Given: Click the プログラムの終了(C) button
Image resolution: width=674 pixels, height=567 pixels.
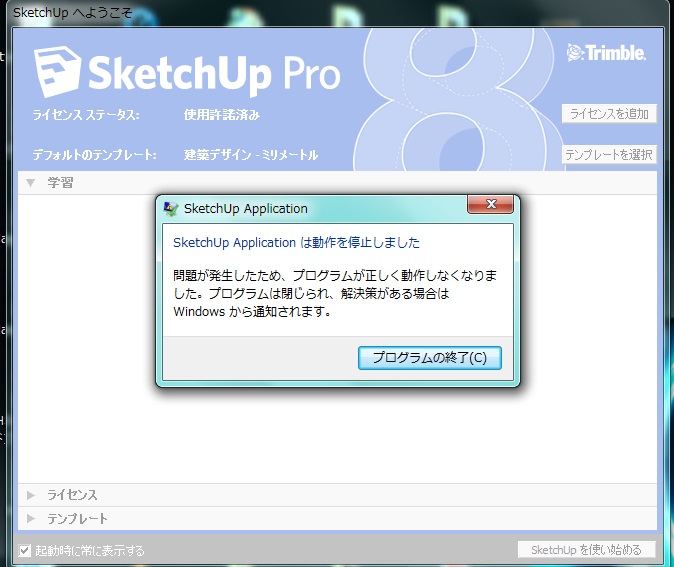Looking at the screenshot, I should tap(429, 358).
